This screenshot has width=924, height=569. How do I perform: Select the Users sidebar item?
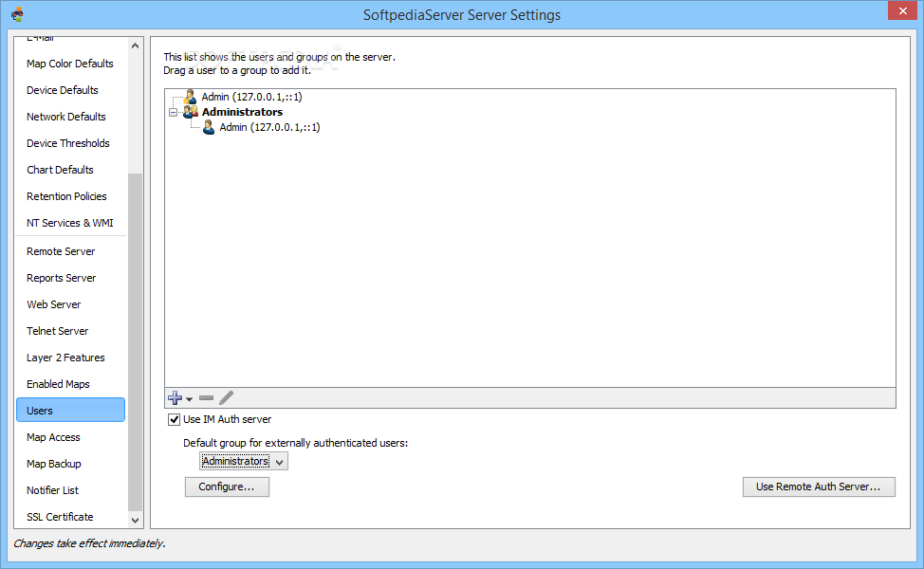coord(70,410)
